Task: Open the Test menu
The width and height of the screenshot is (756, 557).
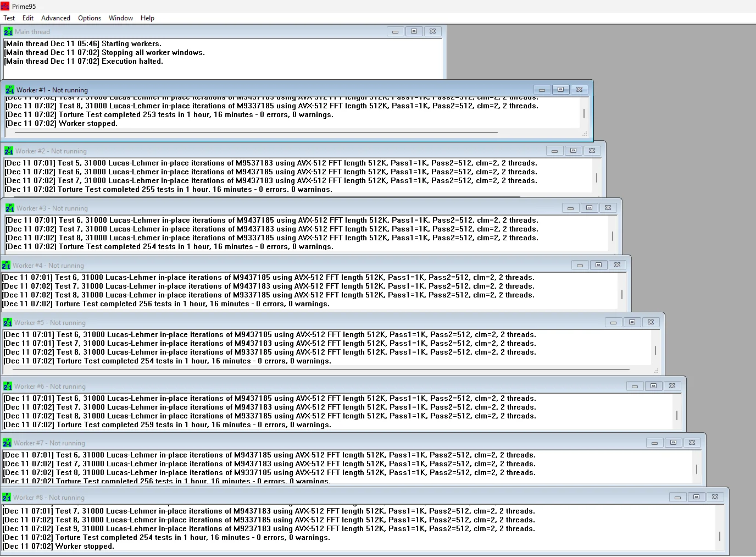Action: (9, 18)
